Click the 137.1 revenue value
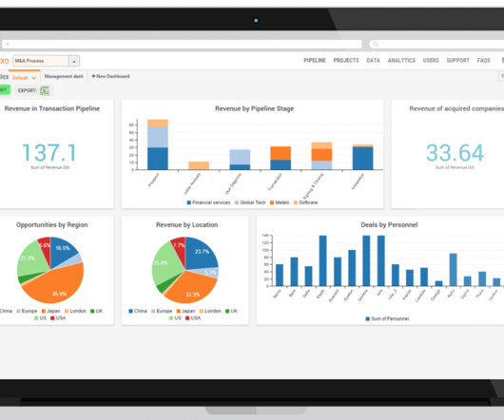Viewport: 504px width, 420px height. coord(49,153)
